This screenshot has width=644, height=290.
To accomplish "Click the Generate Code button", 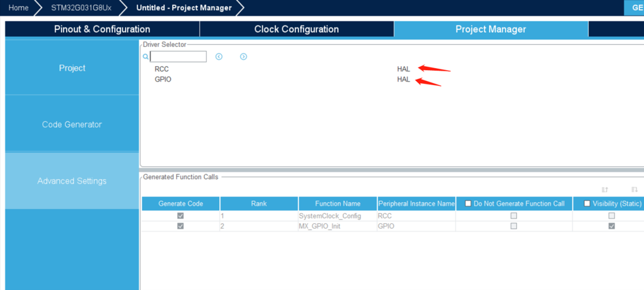I will pos(635,8).
